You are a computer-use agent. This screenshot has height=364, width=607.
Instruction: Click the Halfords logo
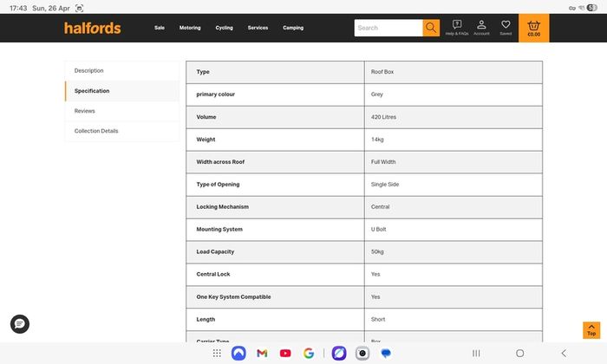tap(93, 28)
